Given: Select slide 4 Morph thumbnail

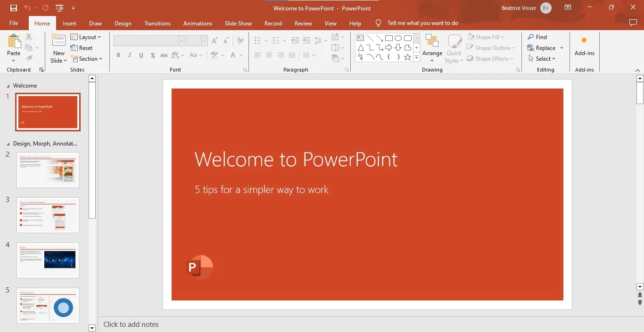Looking at the screenshot, I should (x=48, y=260).
